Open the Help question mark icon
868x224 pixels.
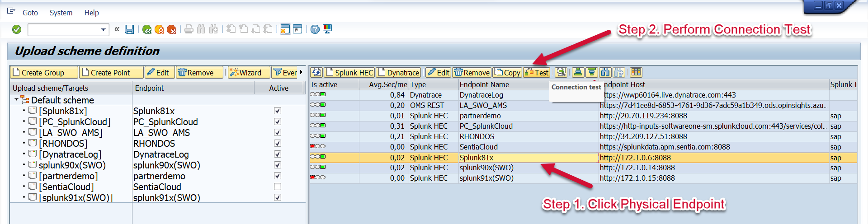315,29
